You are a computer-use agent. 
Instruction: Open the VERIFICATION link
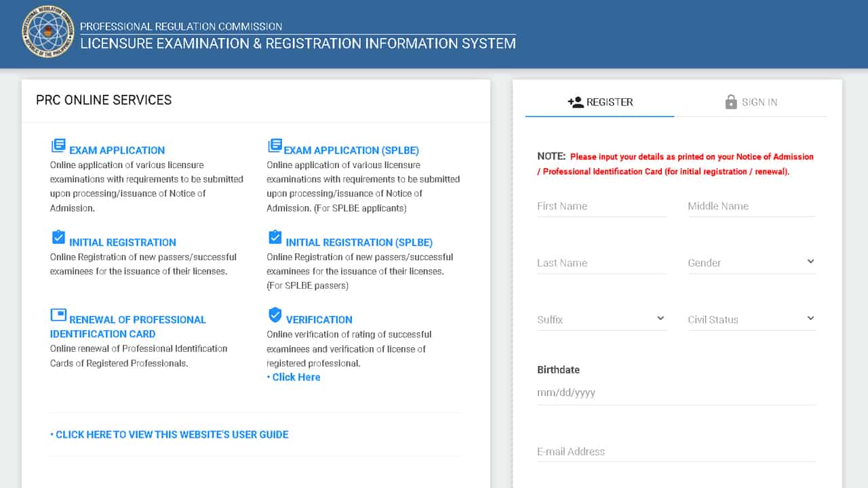319,319
